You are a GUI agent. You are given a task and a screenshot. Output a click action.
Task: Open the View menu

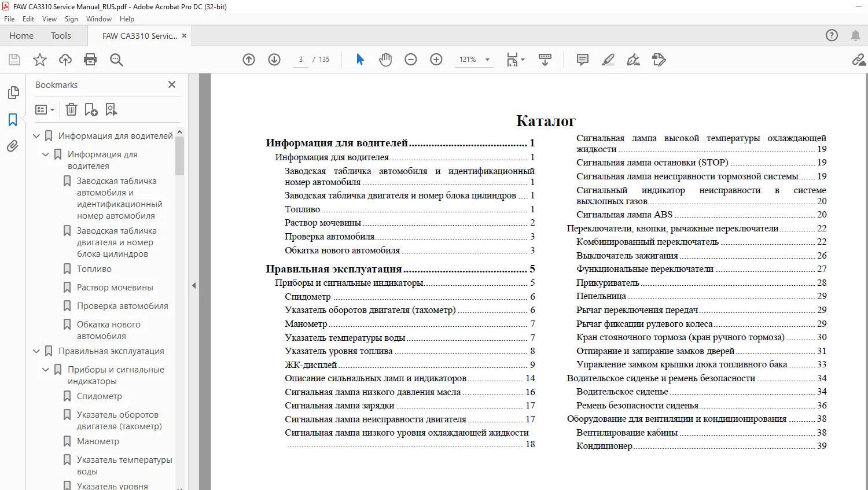[50, 19]
